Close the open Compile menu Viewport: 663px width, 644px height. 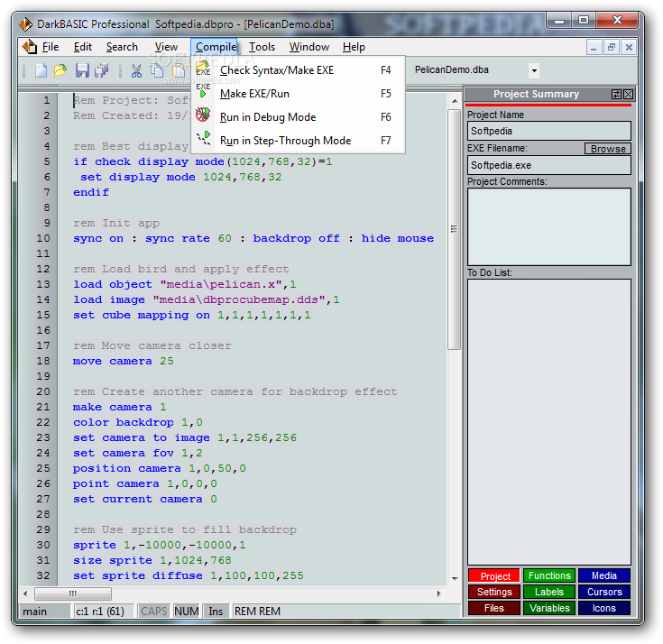pos(216,47)
